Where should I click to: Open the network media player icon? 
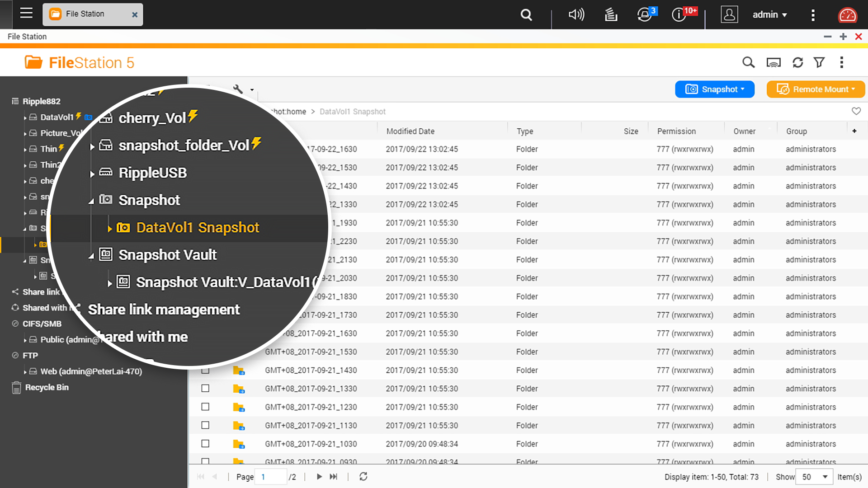pyautogui.click(x=774, y=62)
